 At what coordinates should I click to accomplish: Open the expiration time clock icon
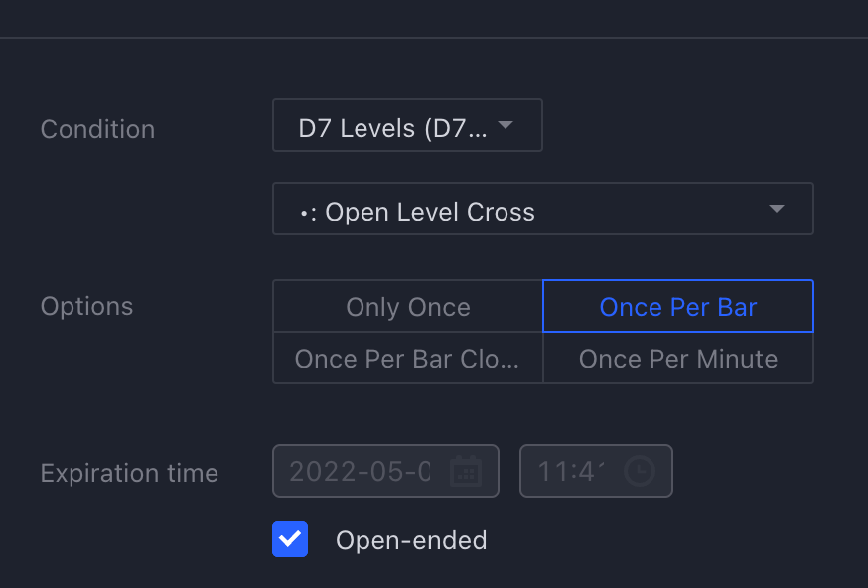[x=640, y=471]
